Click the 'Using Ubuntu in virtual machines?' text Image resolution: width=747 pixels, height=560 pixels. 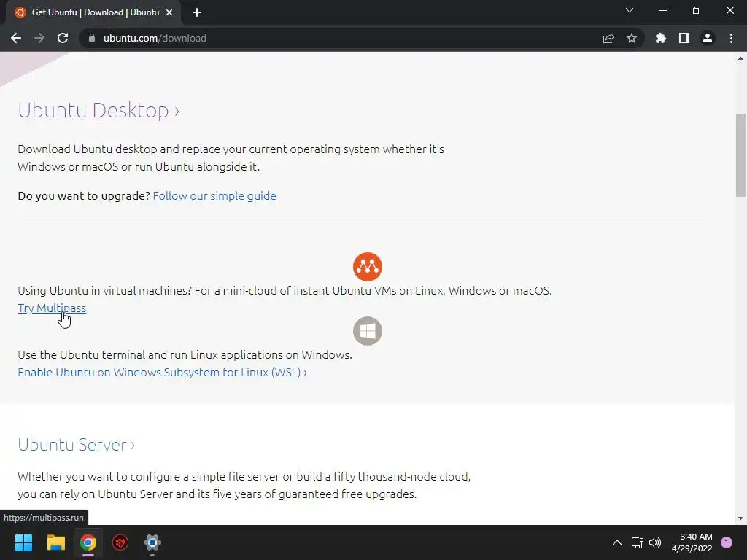point(104,290)
